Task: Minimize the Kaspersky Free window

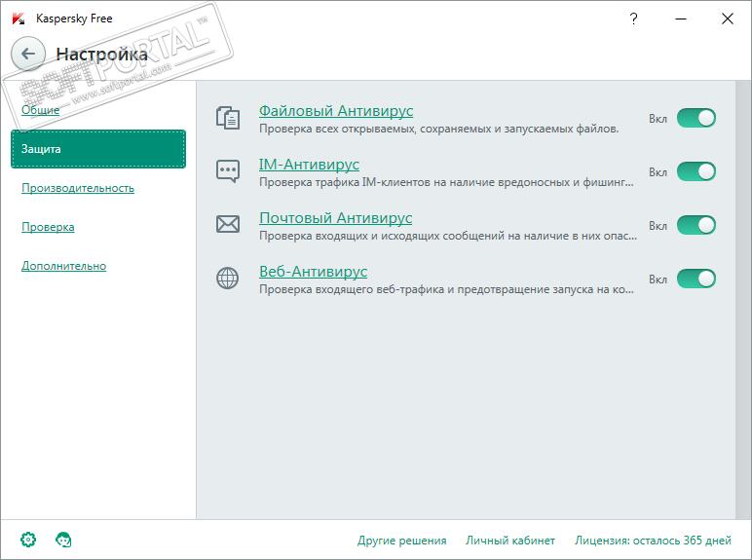Action: point(681,19)
